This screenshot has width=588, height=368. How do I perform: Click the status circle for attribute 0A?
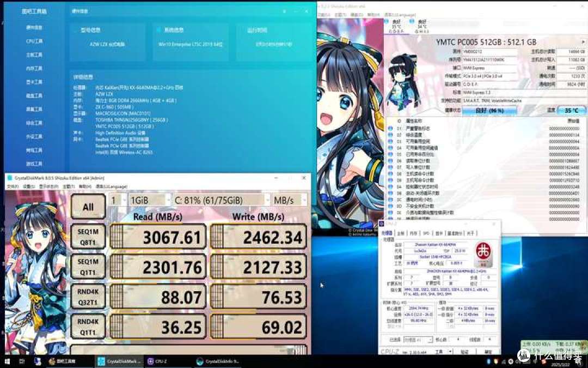(x=390, y=186)
